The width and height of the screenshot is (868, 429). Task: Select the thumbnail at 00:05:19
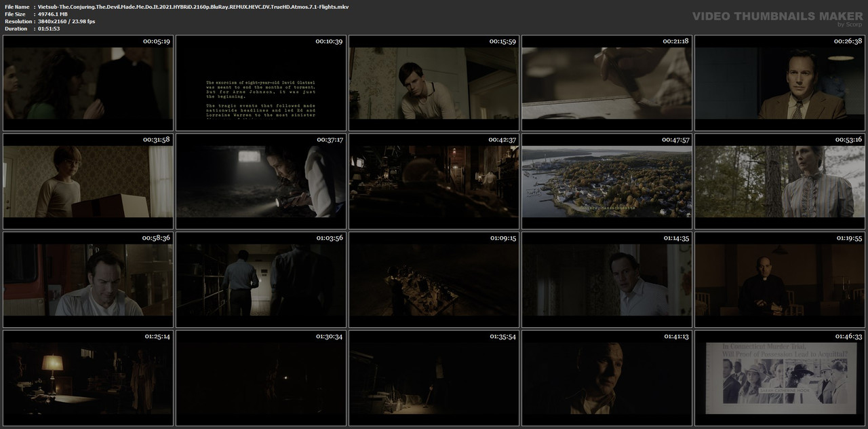pos(88,82)
